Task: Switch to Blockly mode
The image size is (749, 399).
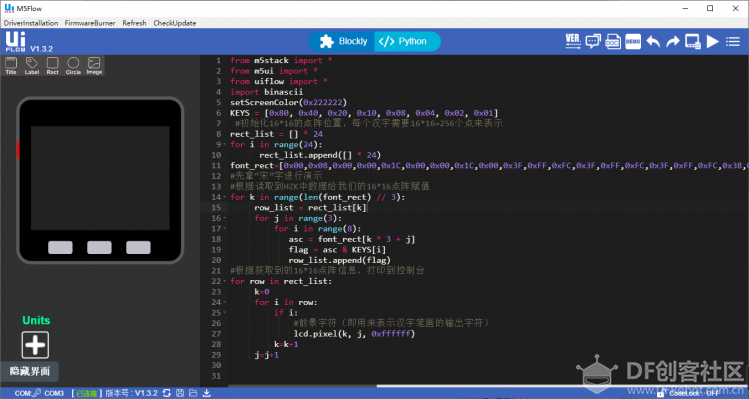Action: [x=342, y=42]
